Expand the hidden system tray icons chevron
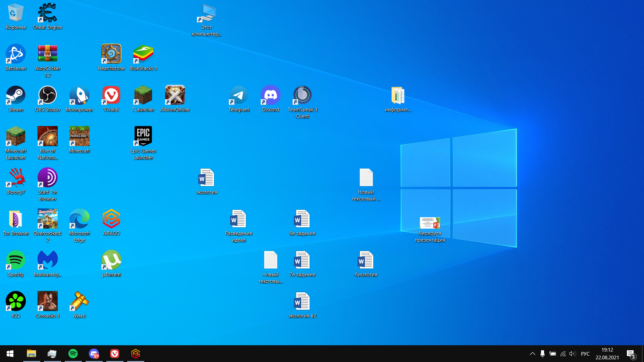644x362 pixels. click(x=532, y=354)
